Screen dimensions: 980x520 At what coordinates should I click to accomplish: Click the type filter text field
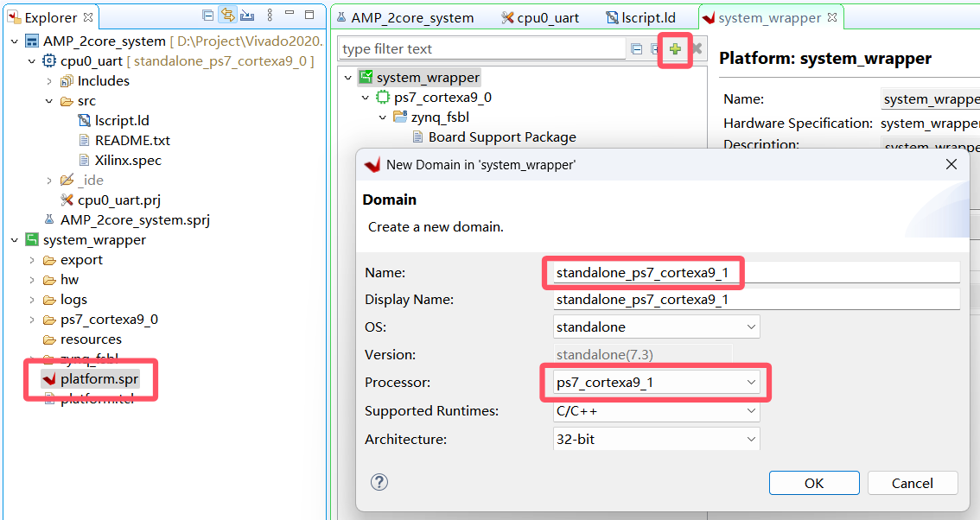(x=481, y=48)
